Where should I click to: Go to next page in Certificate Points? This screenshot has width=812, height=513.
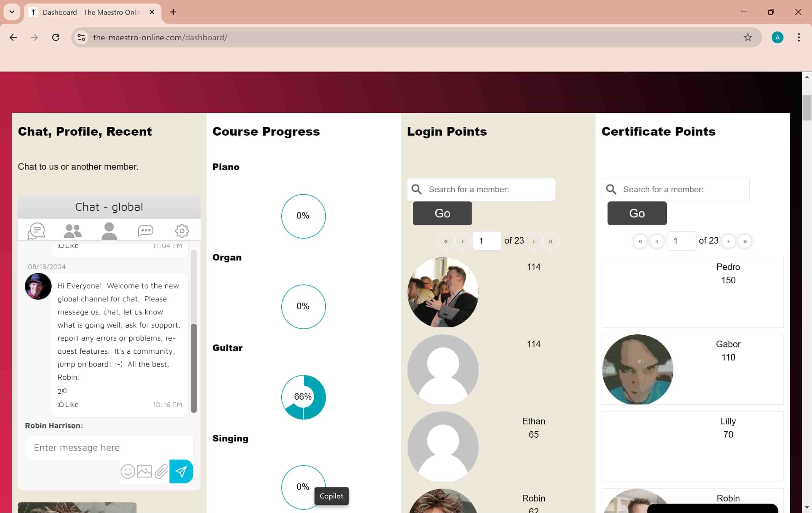tap(728, 241)
